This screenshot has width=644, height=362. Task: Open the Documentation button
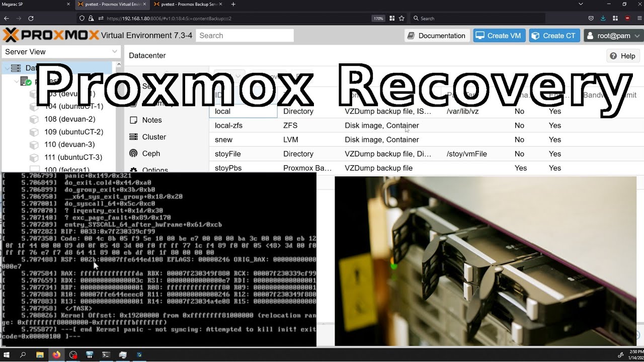click(x=437, y=35)
